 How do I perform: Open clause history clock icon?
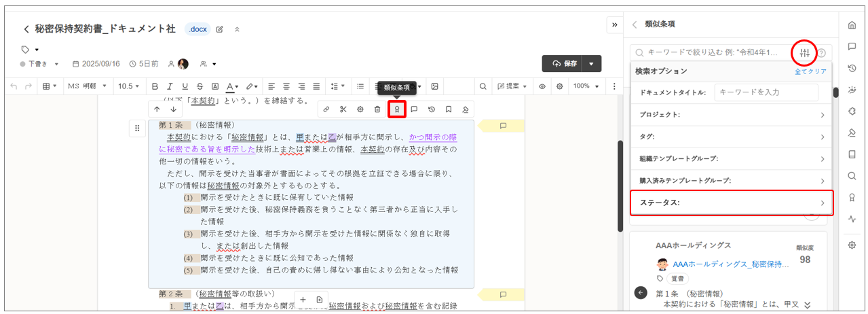[x=432, y=109]
